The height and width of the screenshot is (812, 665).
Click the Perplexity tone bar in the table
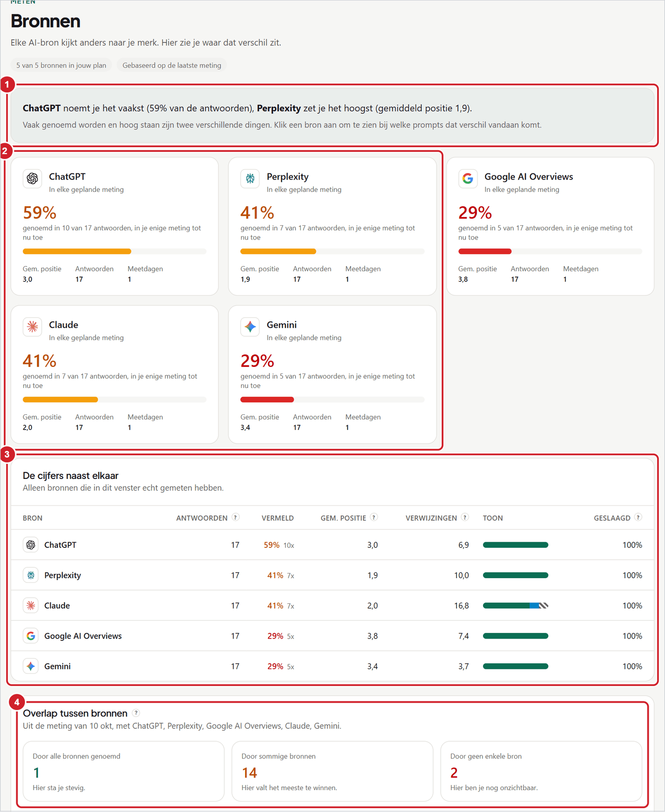[x=515, y=575]
